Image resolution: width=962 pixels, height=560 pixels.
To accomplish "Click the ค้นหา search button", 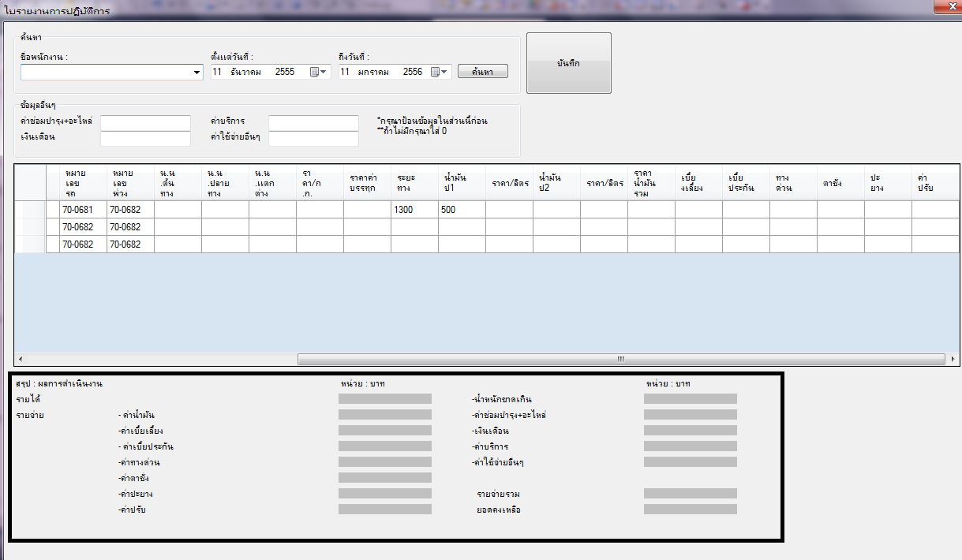I will point(483,72).
